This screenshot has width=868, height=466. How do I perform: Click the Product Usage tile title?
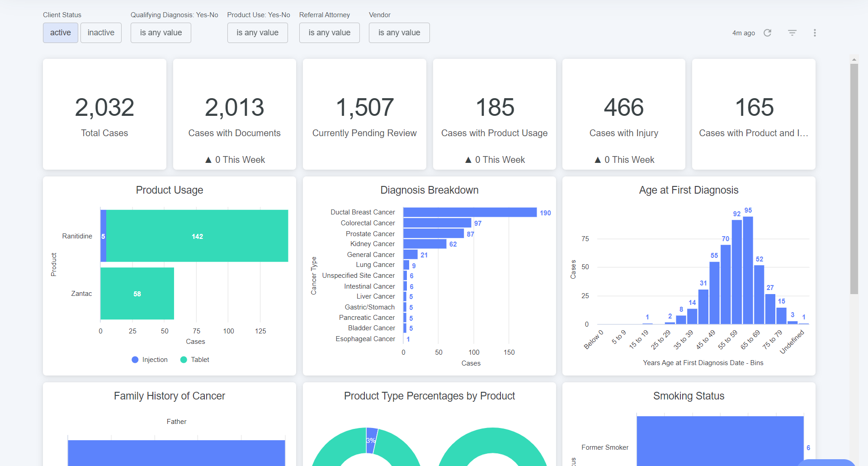pyautogui.click(x=170, y=190)
